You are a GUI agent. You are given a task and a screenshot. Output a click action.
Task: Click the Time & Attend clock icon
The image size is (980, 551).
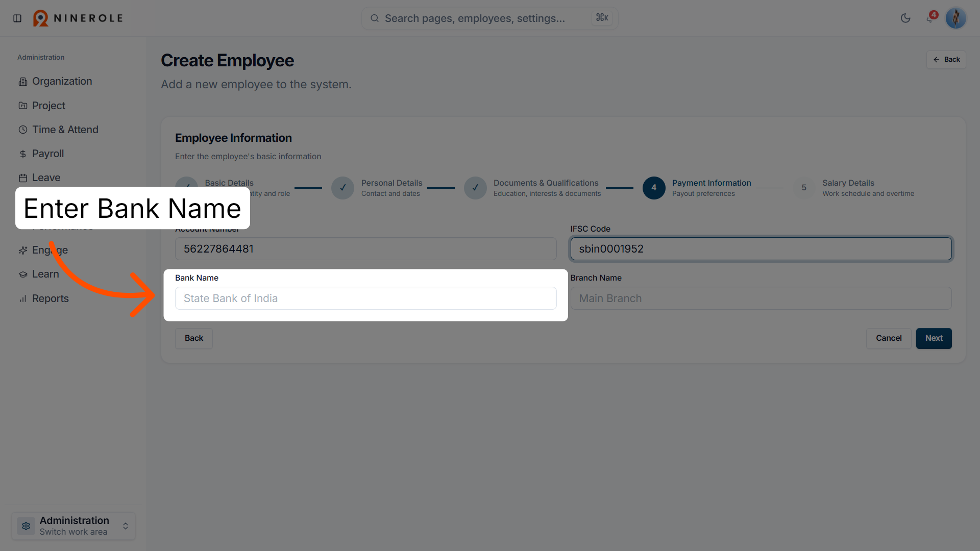(23, 130)
